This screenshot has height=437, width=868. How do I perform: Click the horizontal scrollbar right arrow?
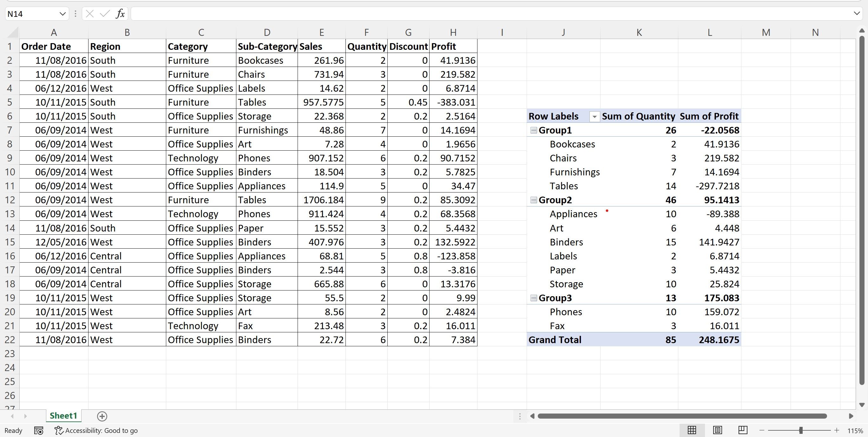(x=851, y=416)
